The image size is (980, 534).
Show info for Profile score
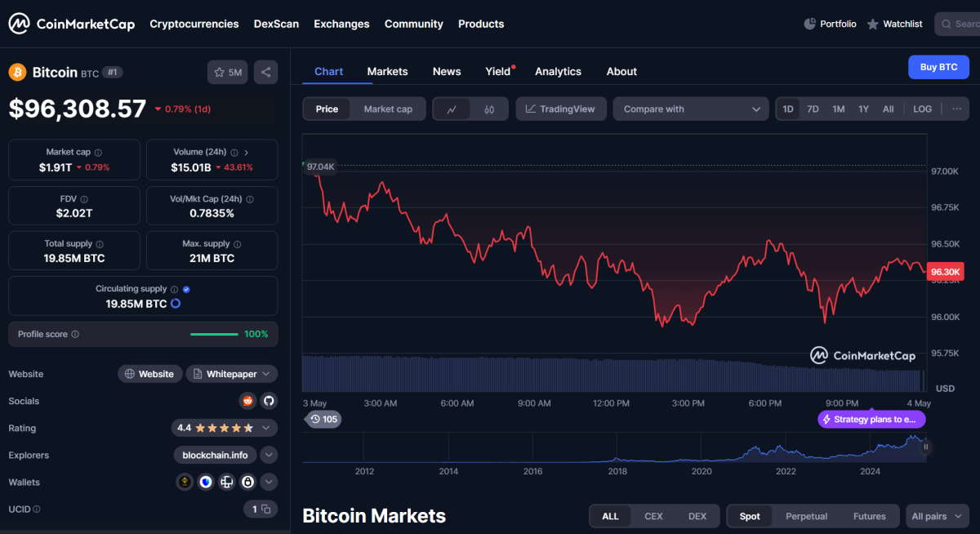click(x=75, y=334)
